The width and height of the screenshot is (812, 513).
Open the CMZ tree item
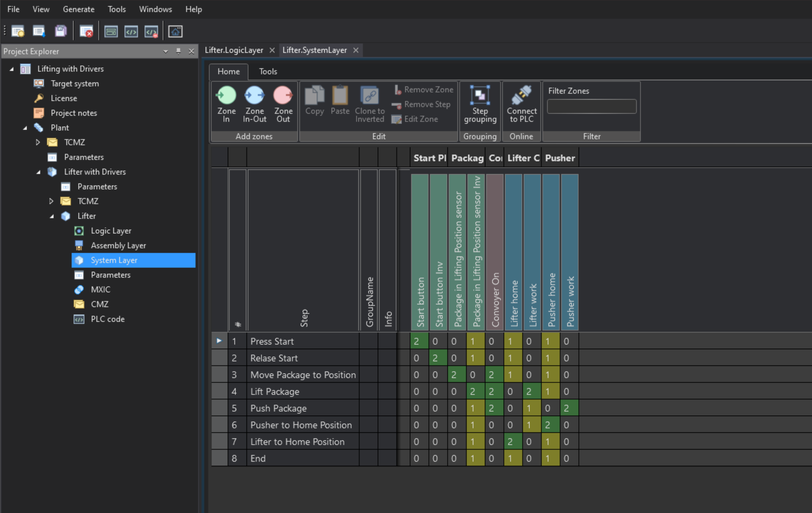100,304
